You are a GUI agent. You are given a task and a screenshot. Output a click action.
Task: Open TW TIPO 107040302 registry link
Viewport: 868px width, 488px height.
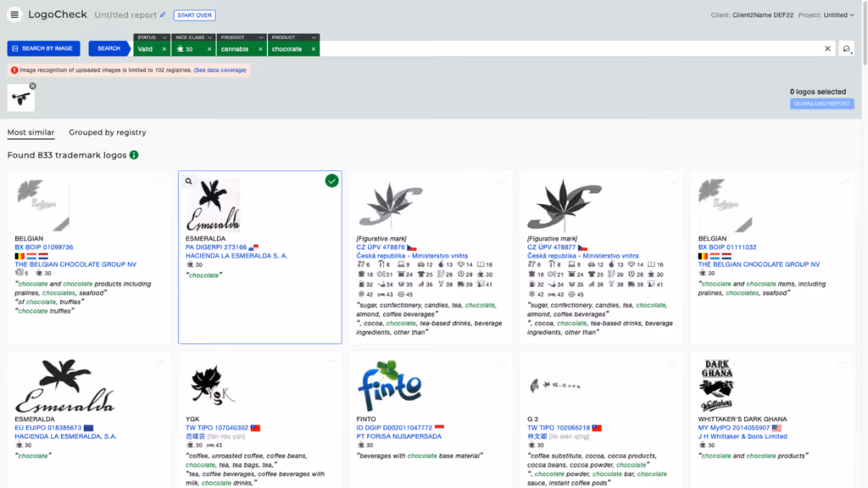[217, 428]
